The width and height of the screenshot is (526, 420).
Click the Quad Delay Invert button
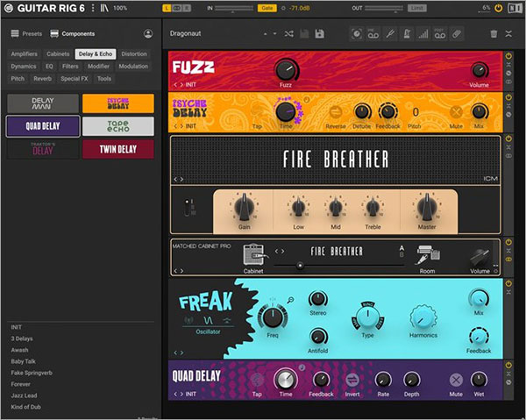352,380
